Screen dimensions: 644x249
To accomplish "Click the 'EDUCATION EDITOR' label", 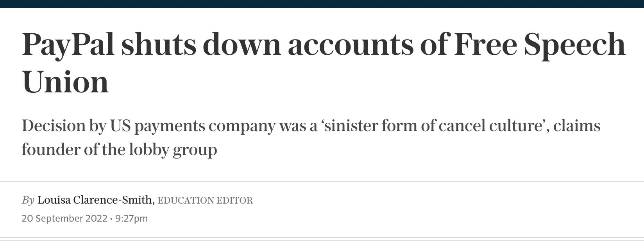I will coord(205,200).
